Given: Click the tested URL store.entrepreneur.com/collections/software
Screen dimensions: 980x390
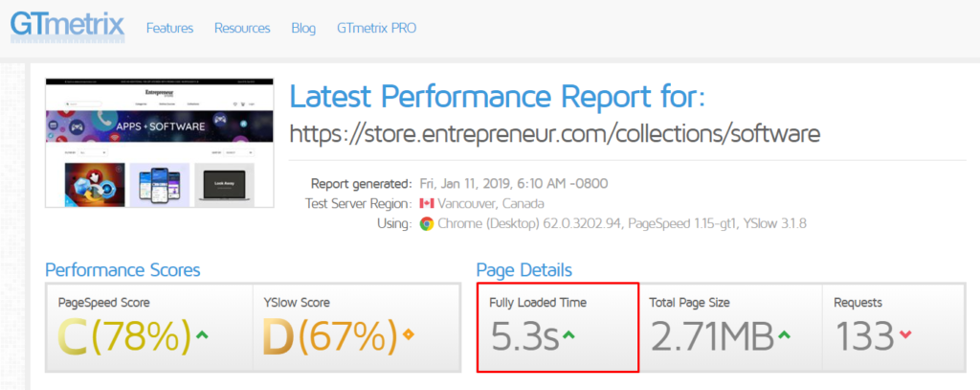Looking at the screenshot, I should tap(554, 132).
